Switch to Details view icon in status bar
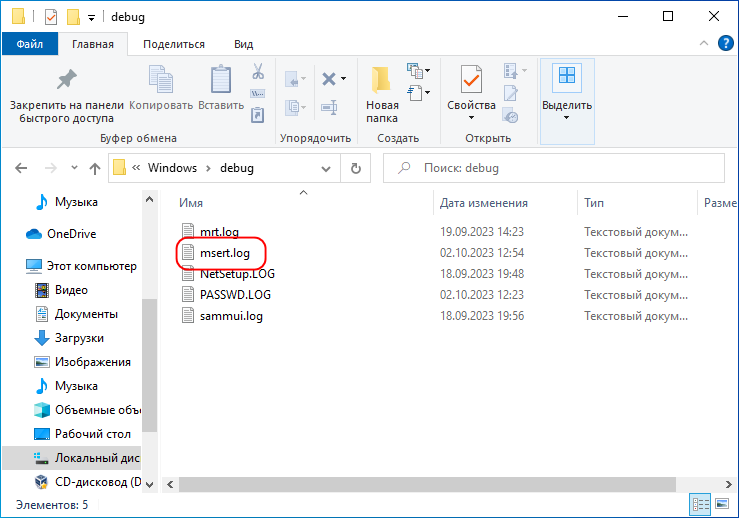The height and width of the screenshot is (518, 739). (x=701, y=505)
